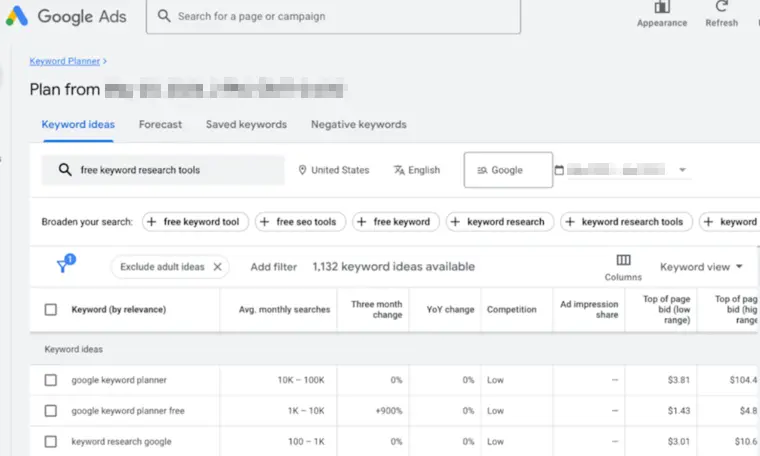Click 1,132 keyword ideas available text

coord(394,267)
